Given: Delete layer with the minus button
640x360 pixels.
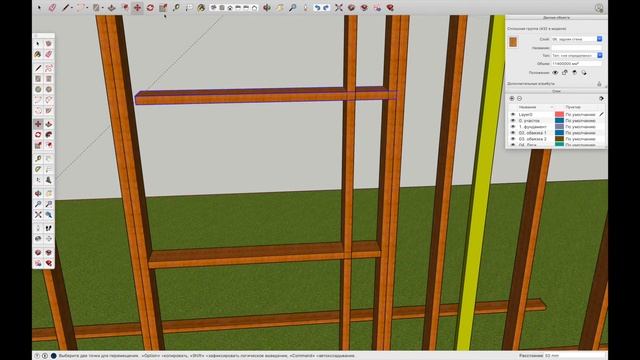Looking at the screenshot, I should coord(520,99).
